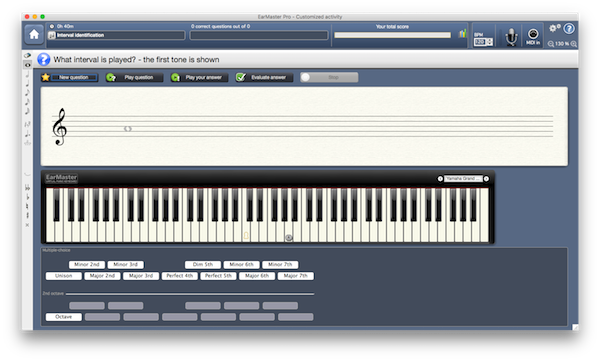
Task: Toggle the eye visibility tool in sidebar
Action: [x=28, y=65]
